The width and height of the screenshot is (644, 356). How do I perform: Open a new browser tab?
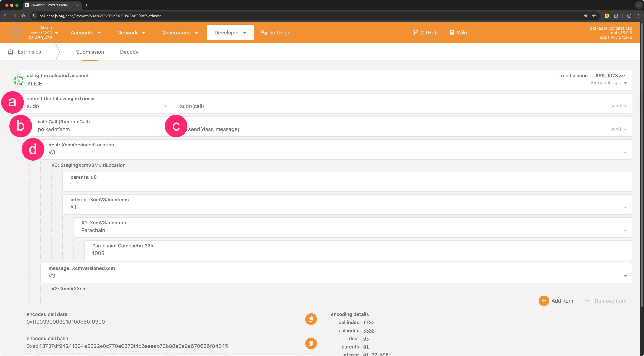click(86, 5)
